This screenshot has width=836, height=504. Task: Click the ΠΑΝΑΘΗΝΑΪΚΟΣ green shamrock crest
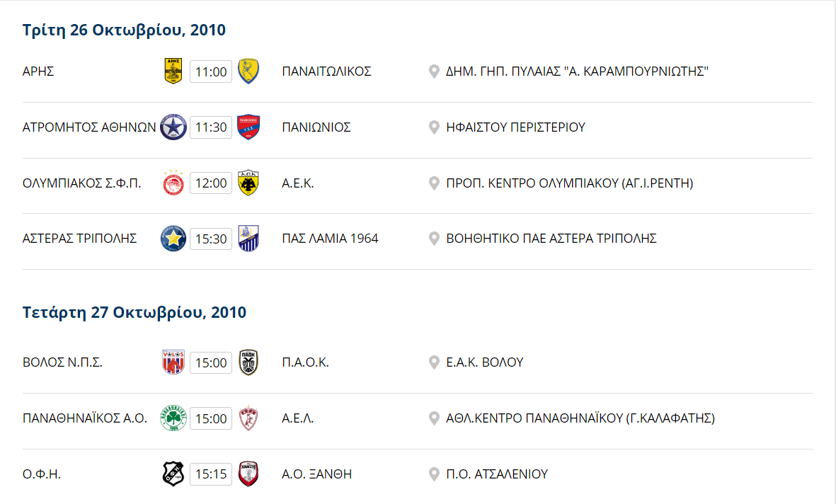coord(173,418)
